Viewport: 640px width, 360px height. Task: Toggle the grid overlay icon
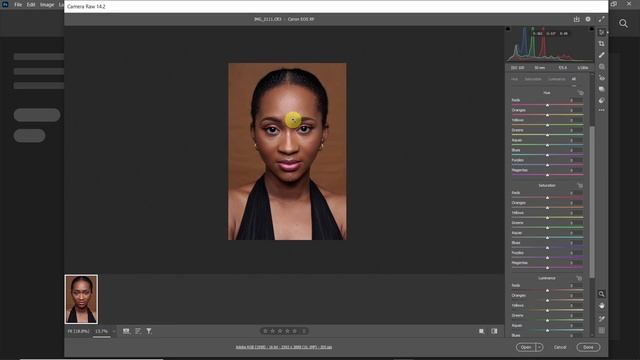click(602, 331)
